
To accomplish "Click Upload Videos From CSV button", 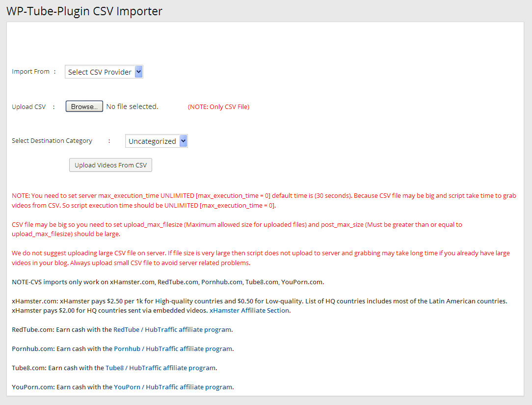I will [110, 165].
